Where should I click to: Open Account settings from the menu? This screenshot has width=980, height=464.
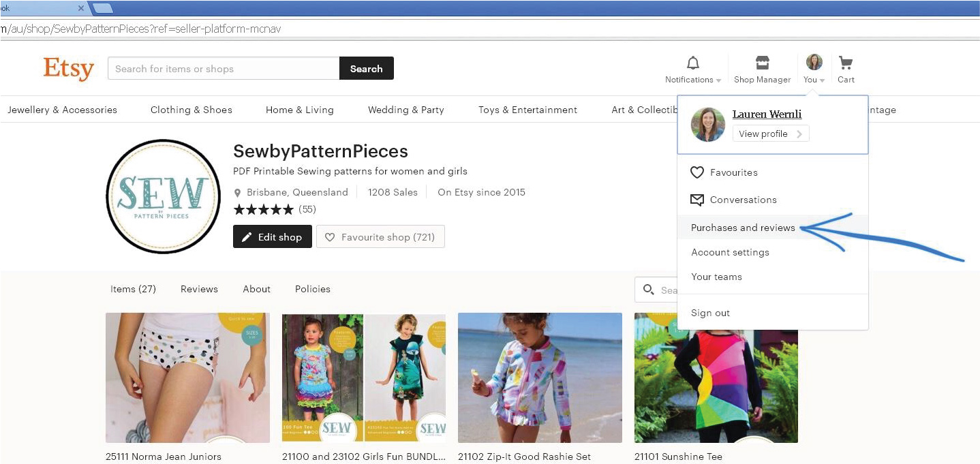pyautogui.click(x=730, y=252)
